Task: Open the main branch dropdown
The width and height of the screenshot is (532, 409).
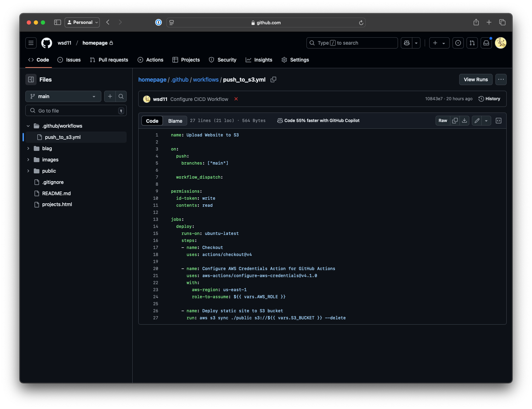Action: [x=63, y=96]
